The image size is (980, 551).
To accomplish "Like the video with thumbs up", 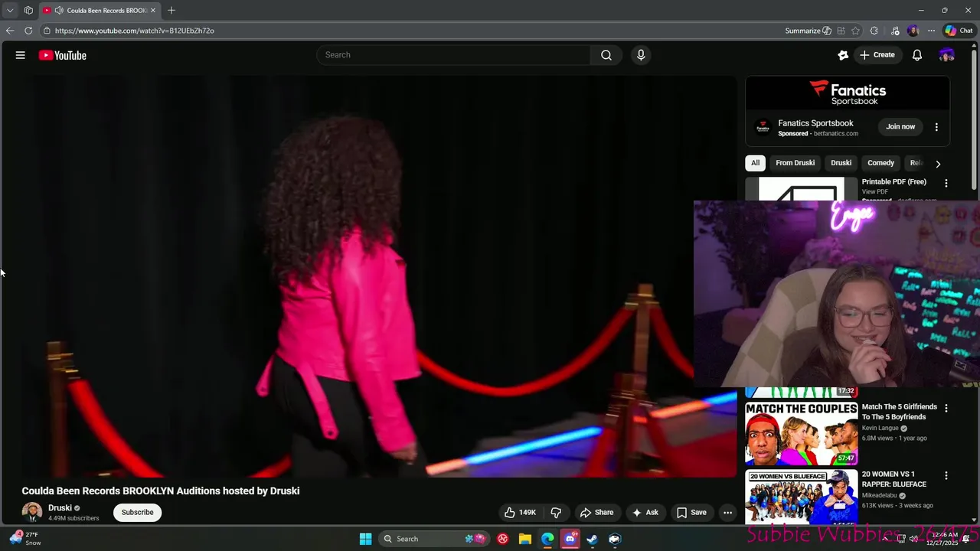I will pyautogui.click(x=520, y=513).
